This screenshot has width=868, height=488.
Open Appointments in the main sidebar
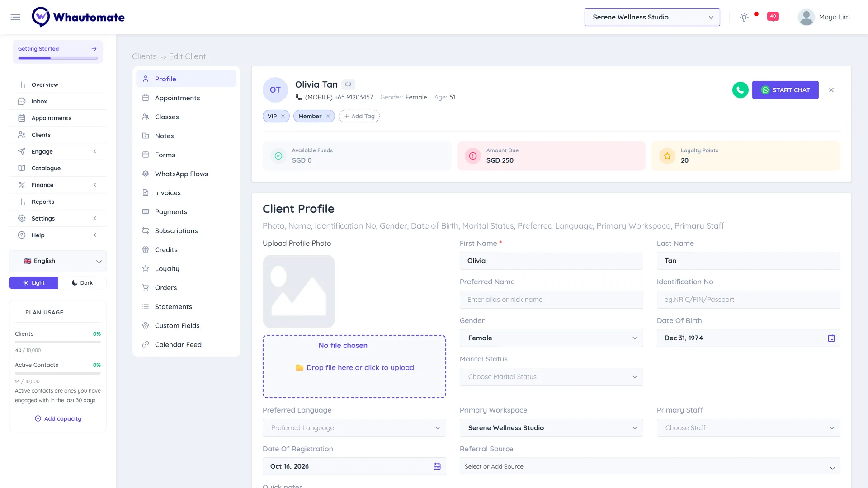click(x=58, y=118)
